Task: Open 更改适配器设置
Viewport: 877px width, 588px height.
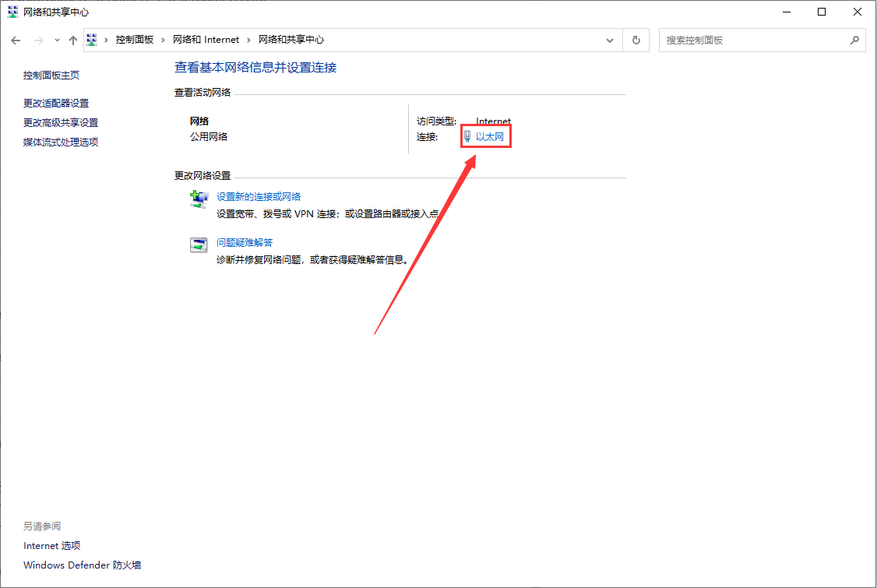Action: coord(56,103)
